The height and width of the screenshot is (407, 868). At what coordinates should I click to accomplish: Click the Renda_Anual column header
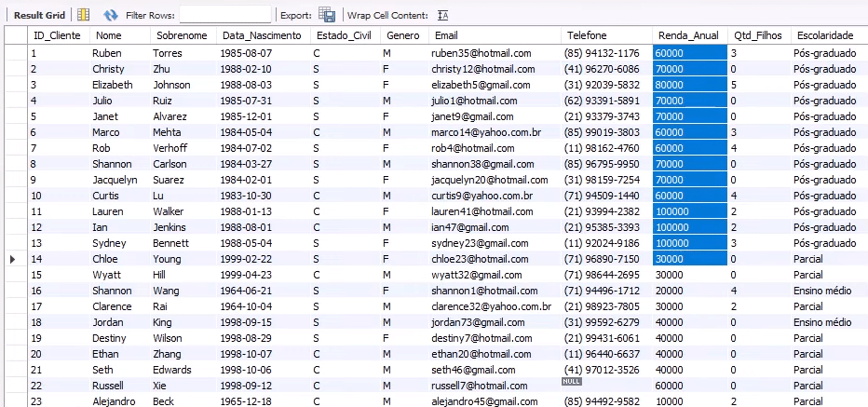tap(688, 35)
